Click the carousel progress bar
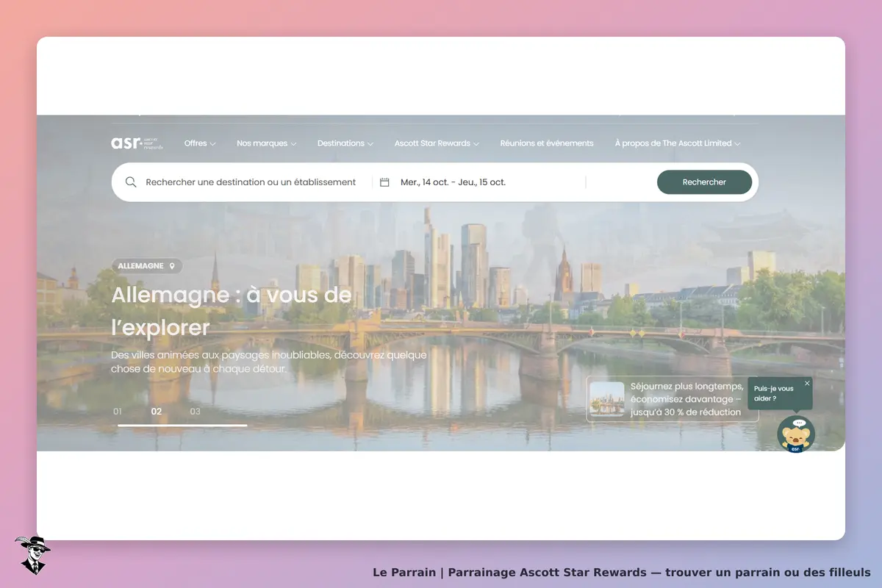The image size is (882, 588). click(x=182, y=426)
